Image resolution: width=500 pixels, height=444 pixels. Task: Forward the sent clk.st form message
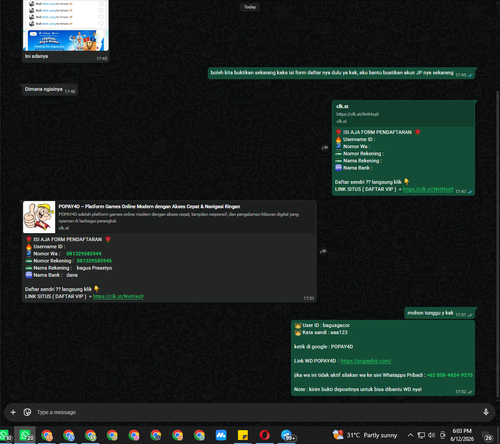325,148
